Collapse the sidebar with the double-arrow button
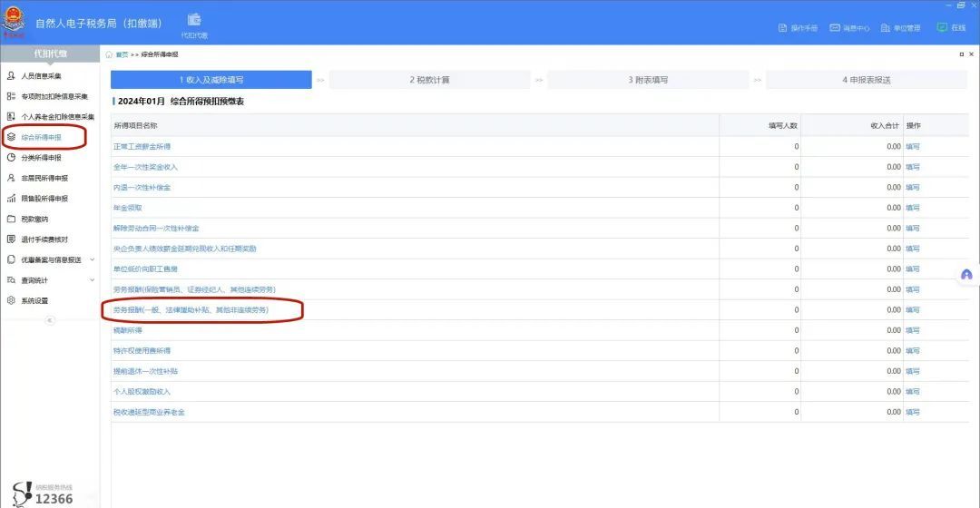 tap(50, 320)
